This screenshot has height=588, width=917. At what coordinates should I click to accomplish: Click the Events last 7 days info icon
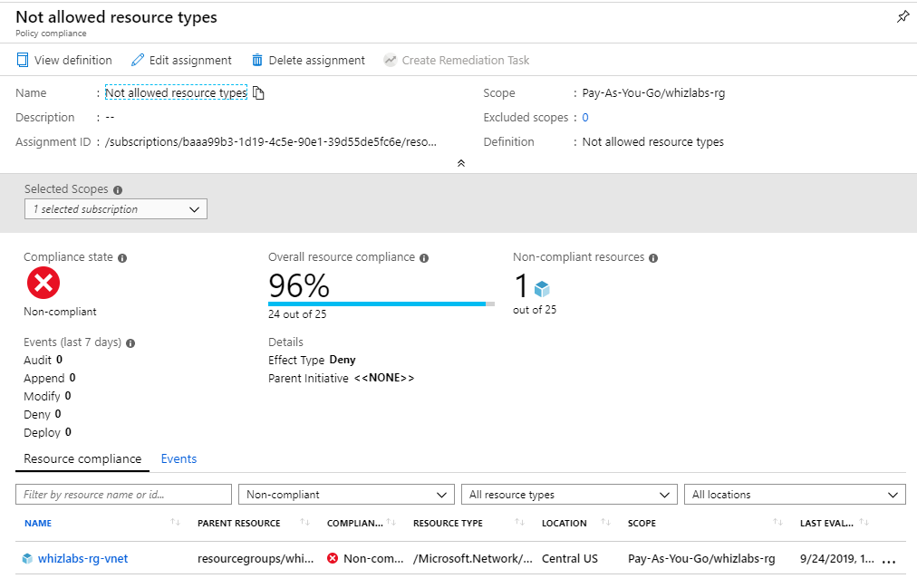[x=130, y=343]
